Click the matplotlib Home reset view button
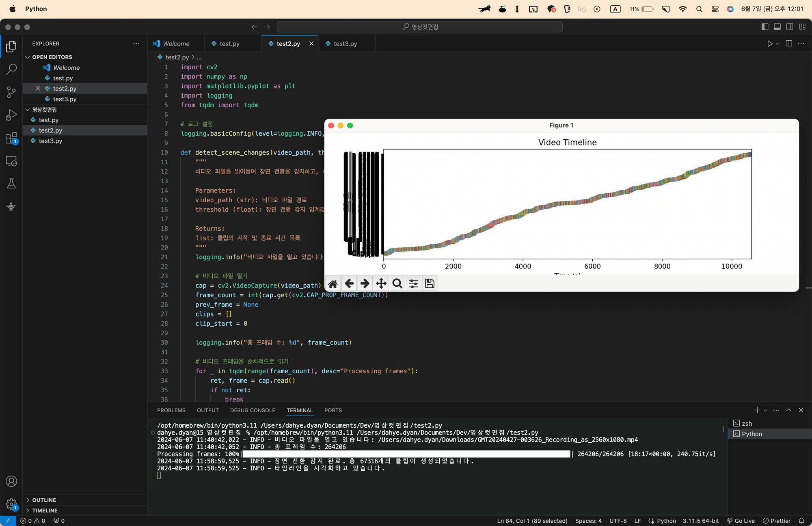This screenshot has height=526, width=812. [x=333, y=284]
